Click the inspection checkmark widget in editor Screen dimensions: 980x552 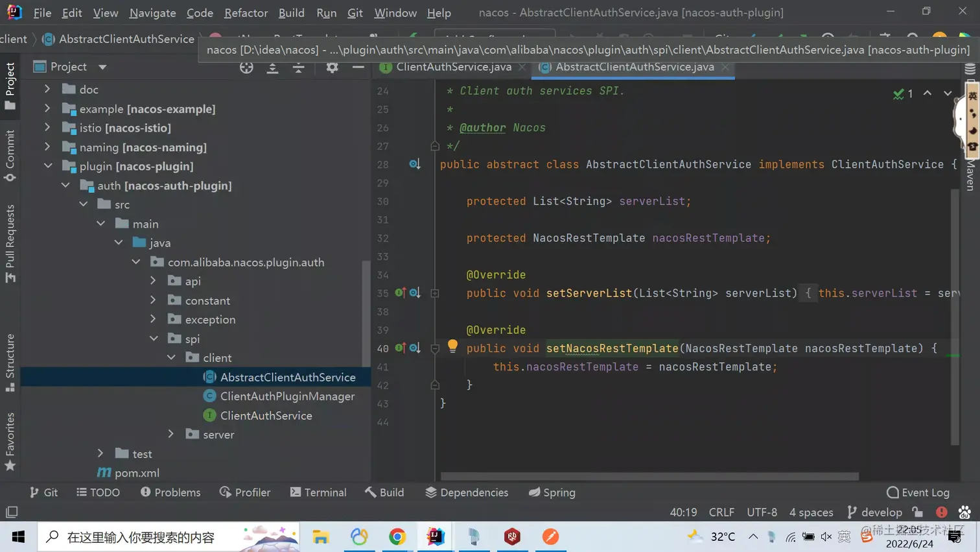click(903, 94)
